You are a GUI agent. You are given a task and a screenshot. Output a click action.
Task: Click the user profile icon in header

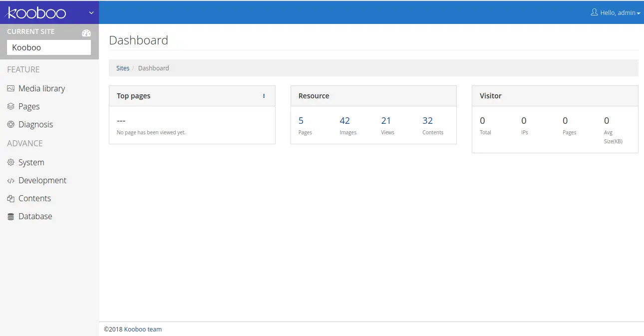[594, 12]
